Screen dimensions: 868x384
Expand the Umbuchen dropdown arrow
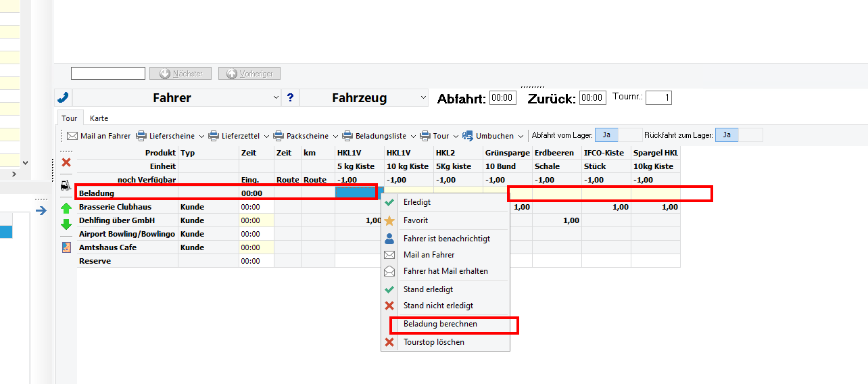(x=521, y=136)
